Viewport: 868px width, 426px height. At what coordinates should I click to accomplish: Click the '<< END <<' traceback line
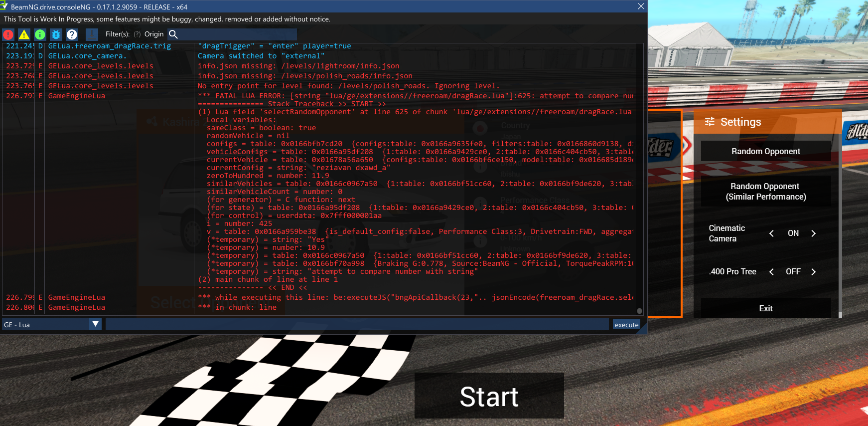(253, 287)
